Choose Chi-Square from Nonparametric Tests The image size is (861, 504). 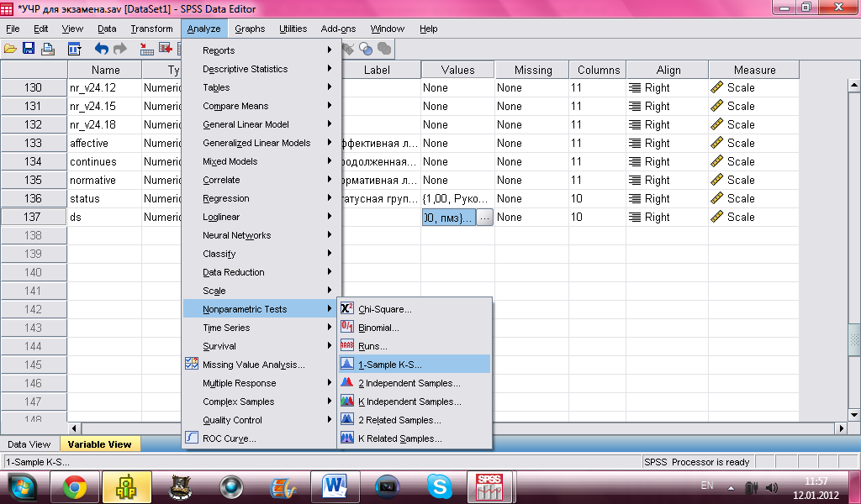[415, 309]
